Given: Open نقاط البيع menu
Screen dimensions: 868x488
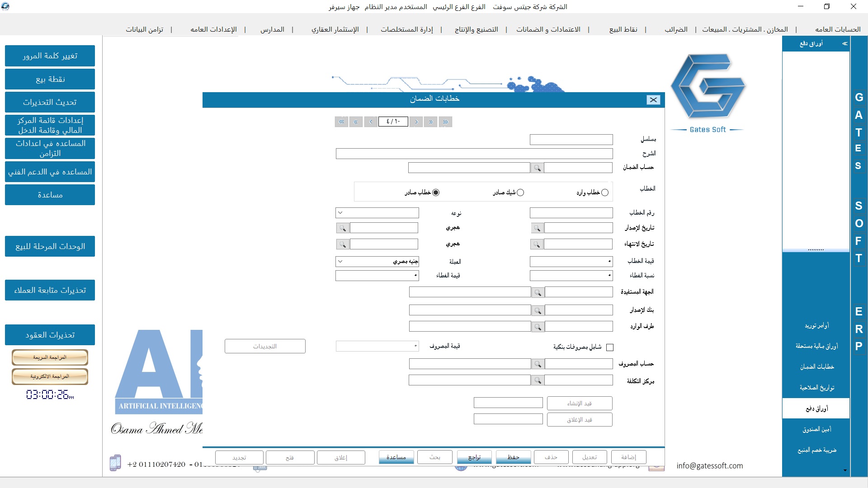Looking at the screenshot, I should [x=623, y=29].
